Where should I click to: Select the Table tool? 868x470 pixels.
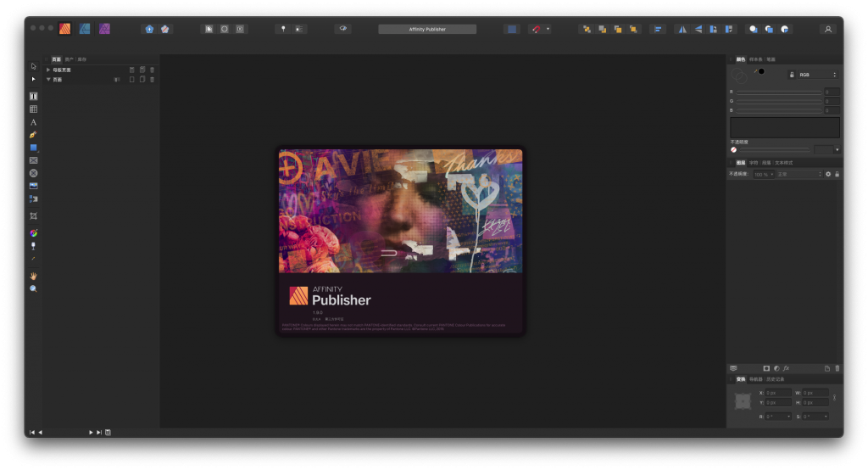click(x=33, y=109)
